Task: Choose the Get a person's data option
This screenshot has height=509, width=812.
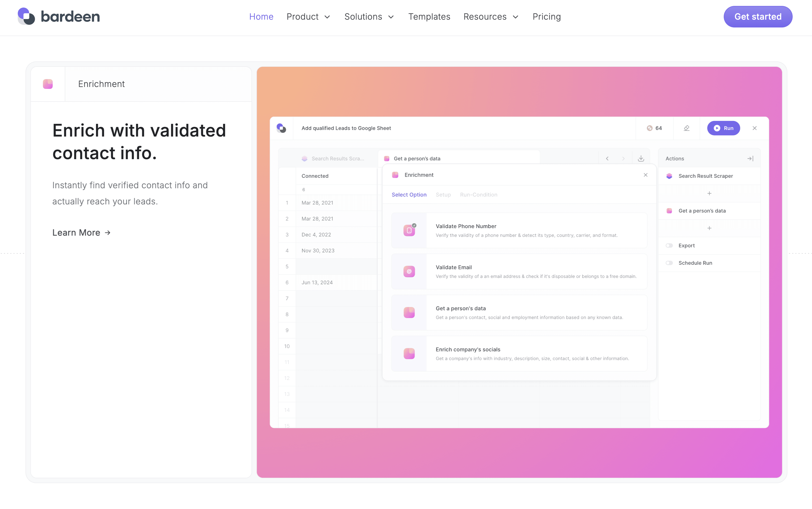Action: tap(519, 312)
